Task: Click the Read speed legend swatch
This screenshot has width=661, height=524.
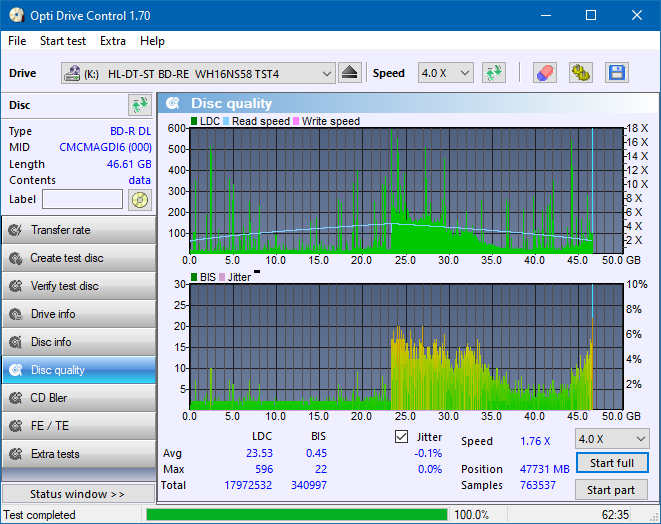Action: 226,121
